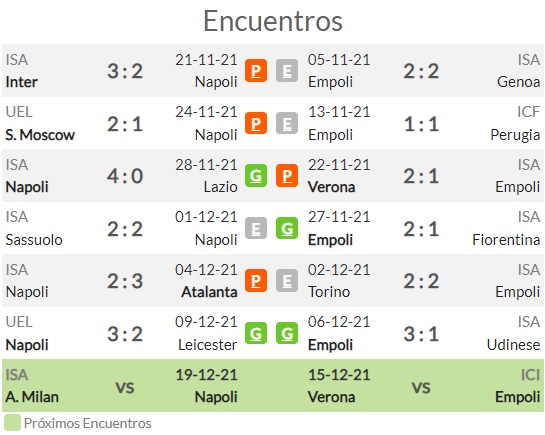
Task: Open the Fiorentina team link
Action: (506, 240)
